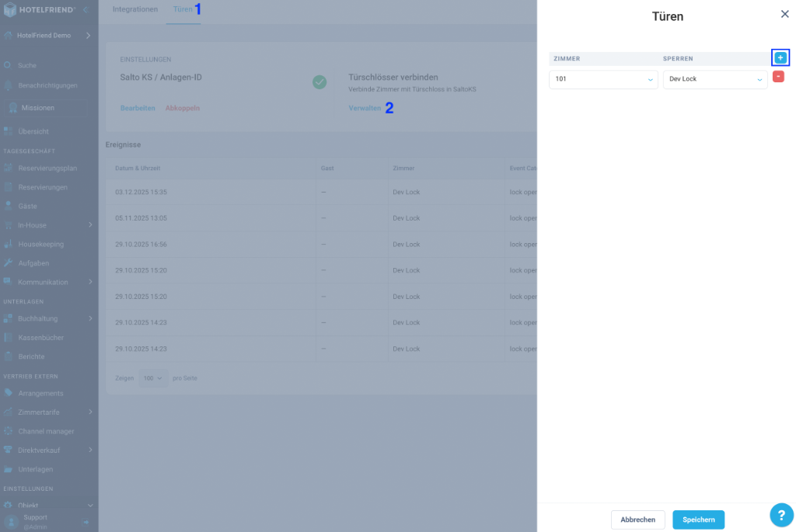Click the Gäste sidebar icon
The height and width of the screenshot is (532, 796).
(8, 206)
